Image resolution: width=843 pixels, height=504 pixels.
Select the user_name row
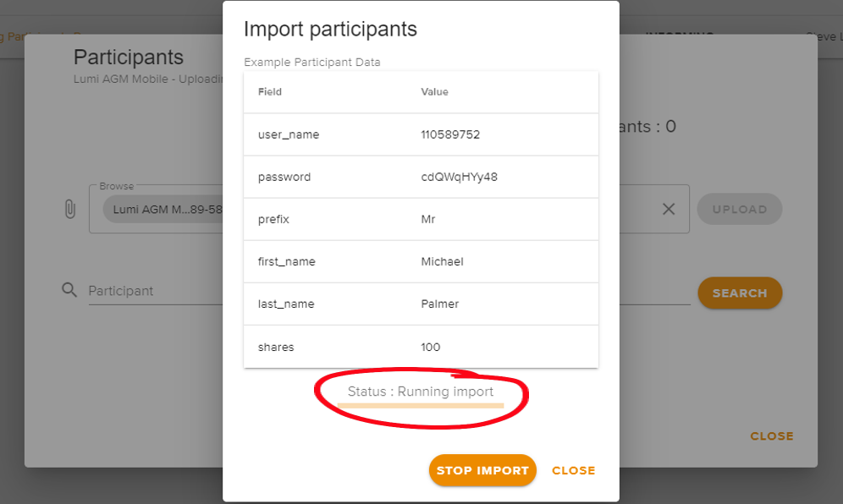coord(421,134)
